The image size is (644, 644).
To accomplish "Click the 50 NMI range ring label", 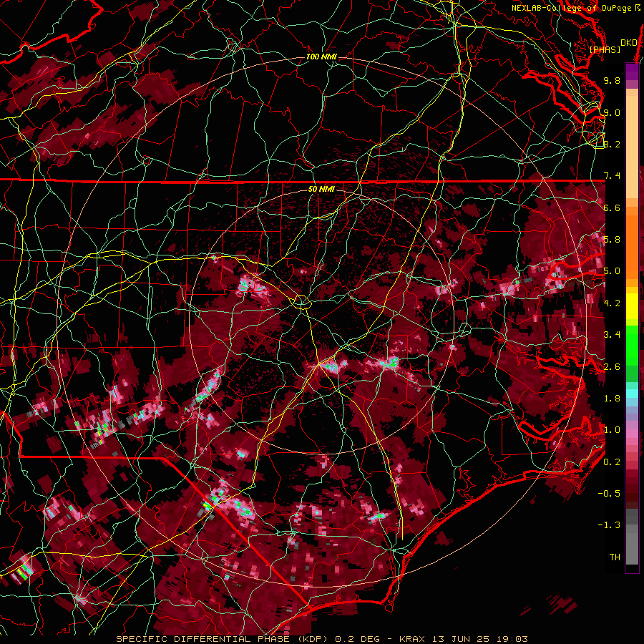I will tap(321, 190).
